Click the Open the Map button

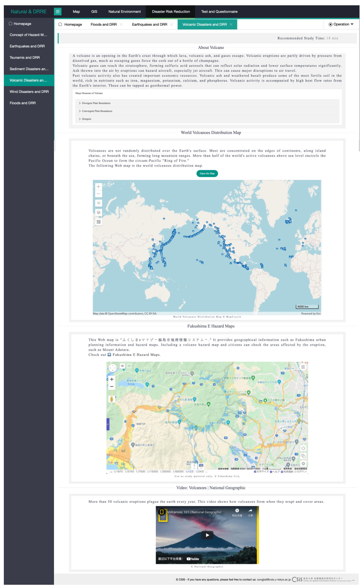click(207, 173)
